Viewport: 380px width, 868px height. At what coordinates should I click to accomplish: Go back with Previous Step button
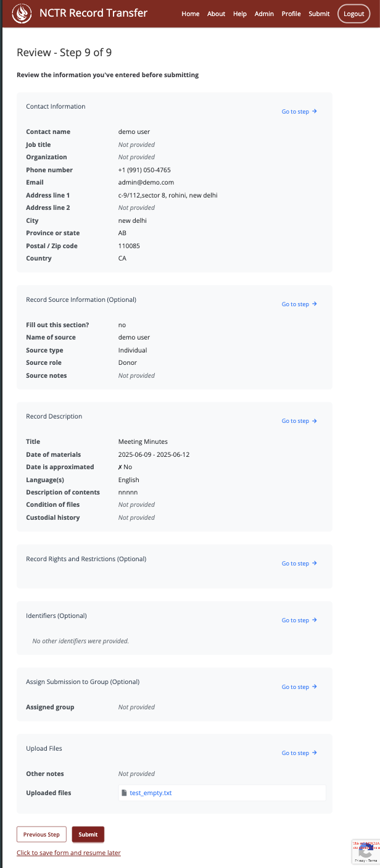coord(41,835)
